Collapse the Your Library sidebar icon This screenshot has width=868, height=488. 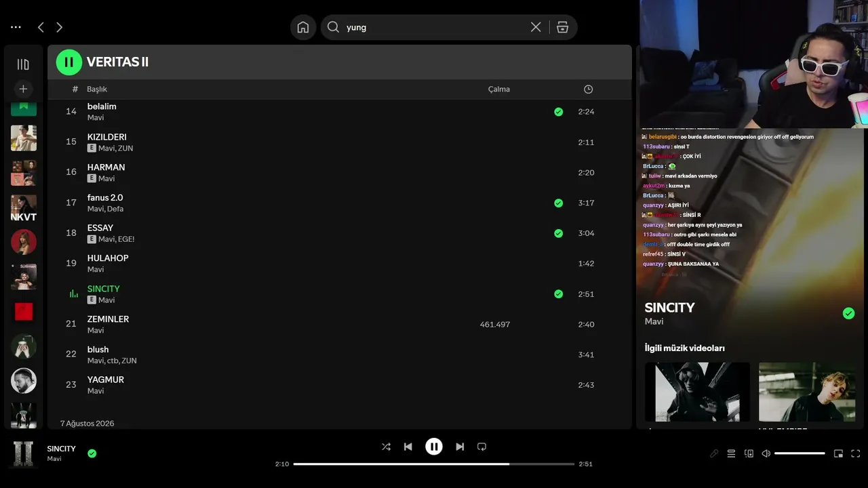(x=23, y=64)
